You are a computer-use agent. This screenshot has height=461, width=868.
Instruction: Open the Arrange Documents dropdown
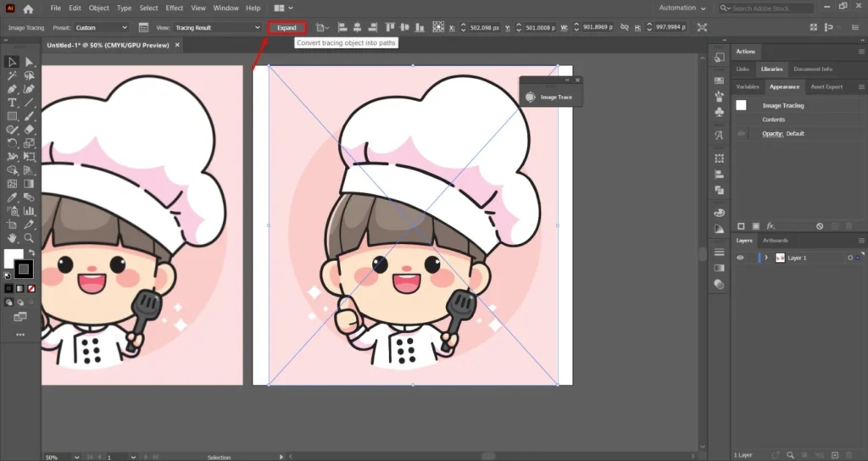point(284,8)
